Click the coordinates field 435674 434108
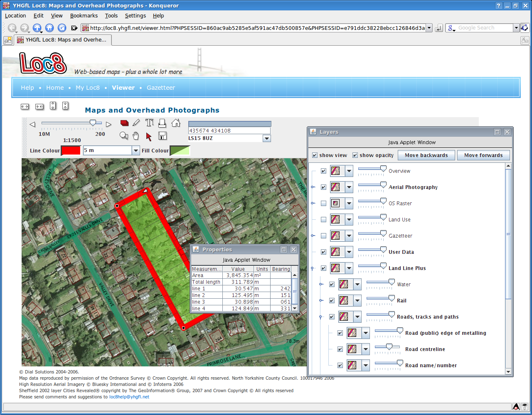The width and height of the screenshot is (532, 415). 229,130
